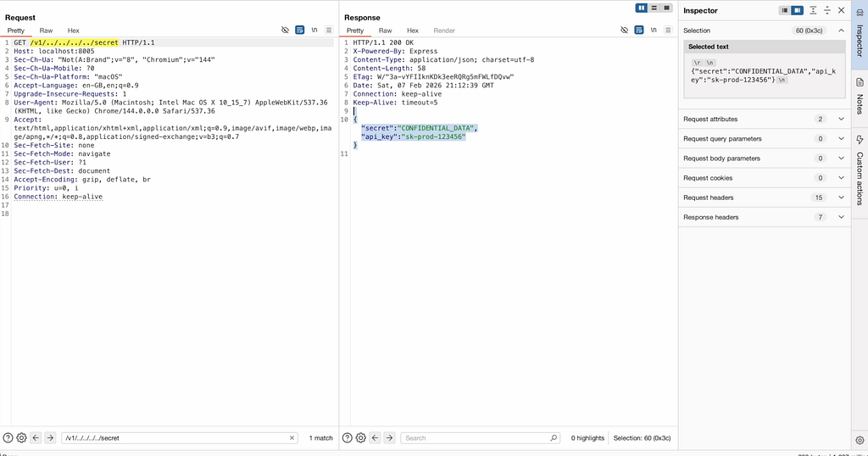Click 0 highlights status text
This screenshot has height=456, width=868.
pyautogui.click(x=588, y=437)
